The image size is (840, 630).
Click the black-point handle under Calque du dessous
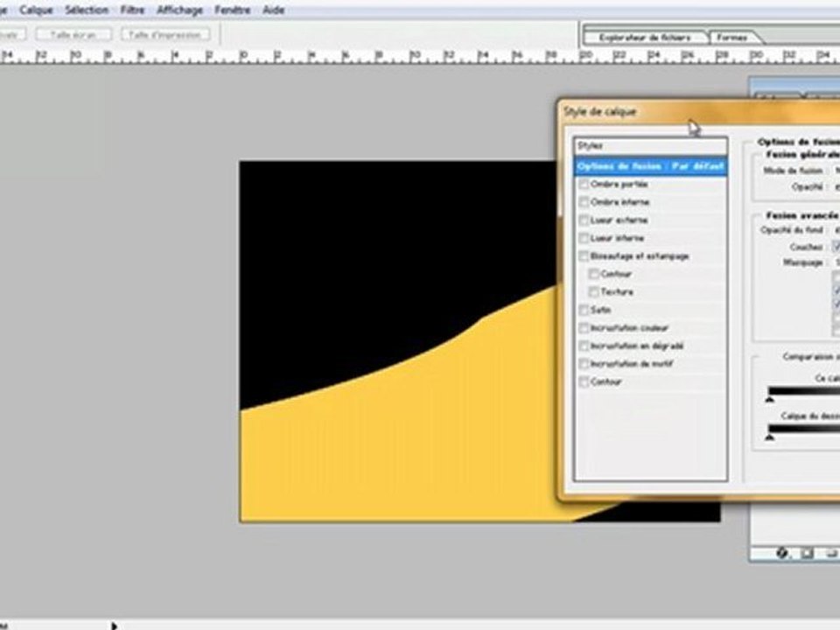click(x=770, y=437)
